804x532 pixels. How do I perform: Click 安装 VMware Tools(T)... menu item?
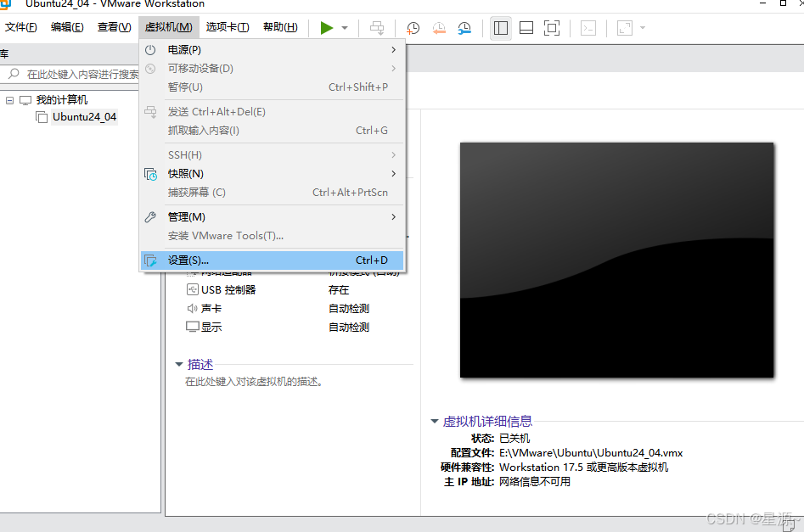(272, 236)
